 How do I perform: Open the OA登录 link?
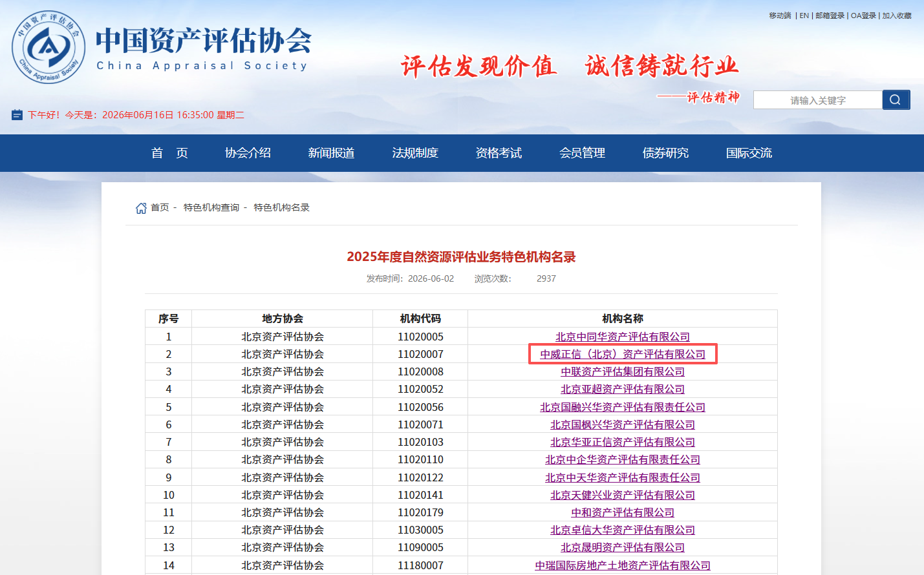tap(863, 16)
